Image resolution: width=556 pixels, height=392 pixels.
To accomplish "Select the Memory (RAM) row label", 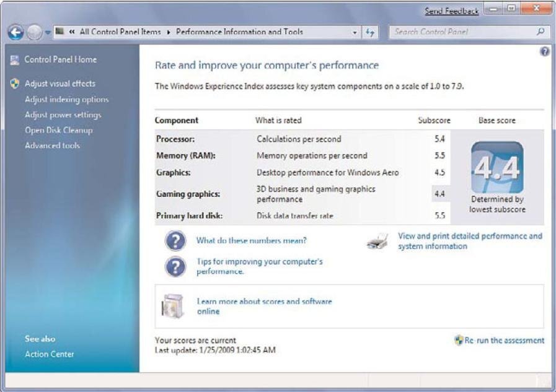I will point(186,156).
